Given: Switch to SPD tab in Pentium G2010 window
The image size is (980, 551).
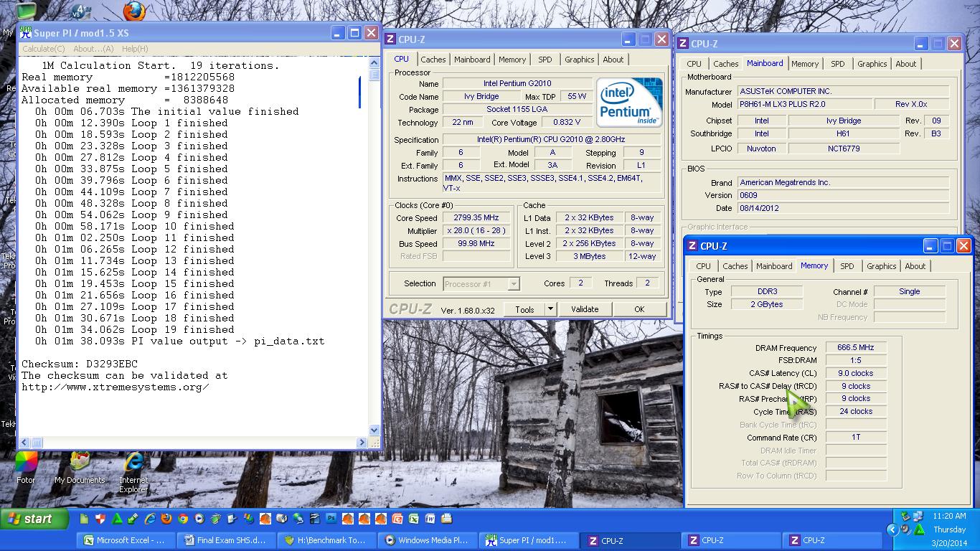Looking at the screenshot, I should coord(545,60).
